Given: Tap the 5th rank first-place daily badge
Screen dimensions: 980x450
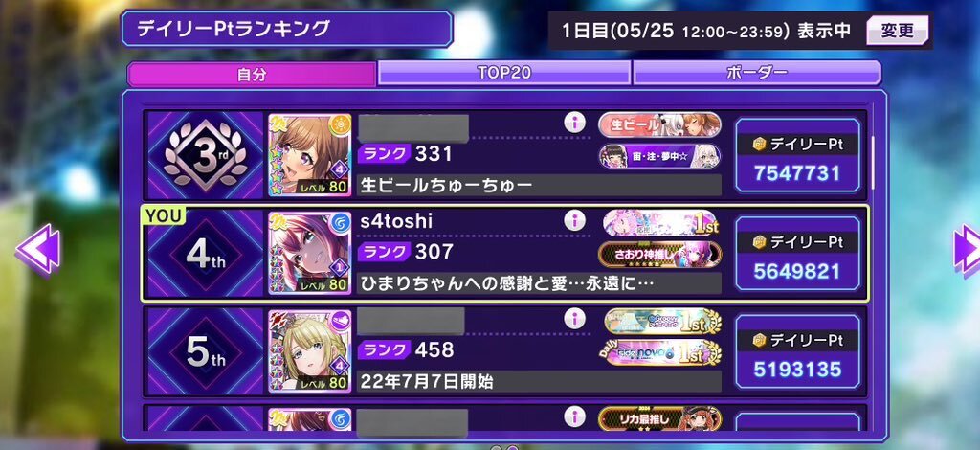Looking at the screenshot, I should (x=664, y=353).
